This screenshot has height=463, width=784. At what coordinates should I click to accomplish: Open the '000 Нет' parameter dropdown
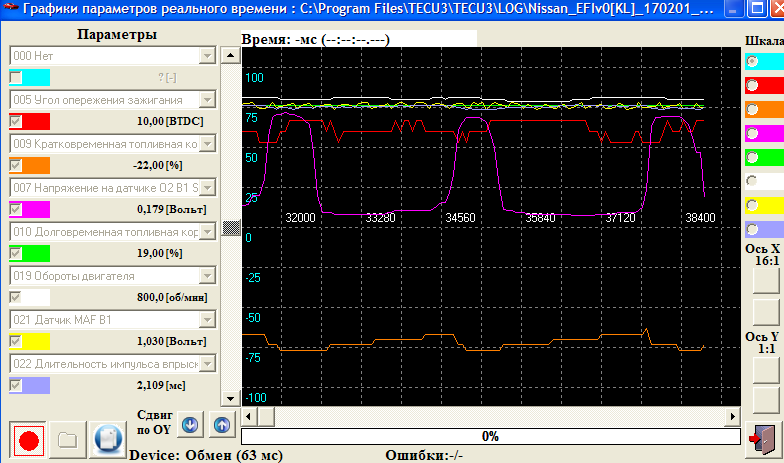(x=207, y=56)
